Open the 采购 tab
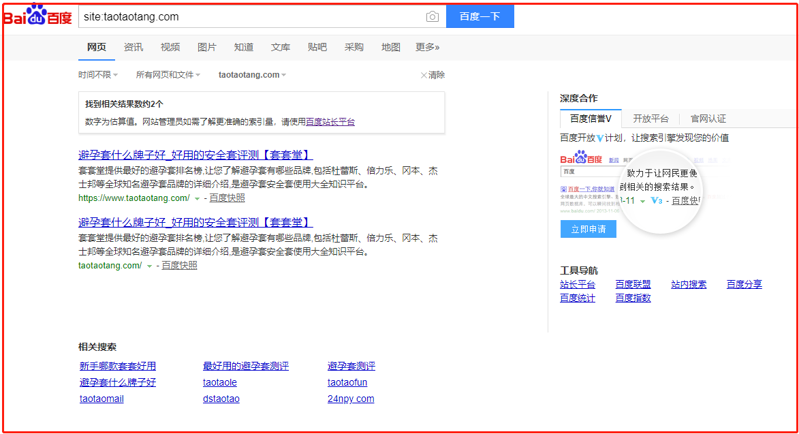Image resolution: width=799 pixels, height=434 pixels. click(x=354, y=47)
